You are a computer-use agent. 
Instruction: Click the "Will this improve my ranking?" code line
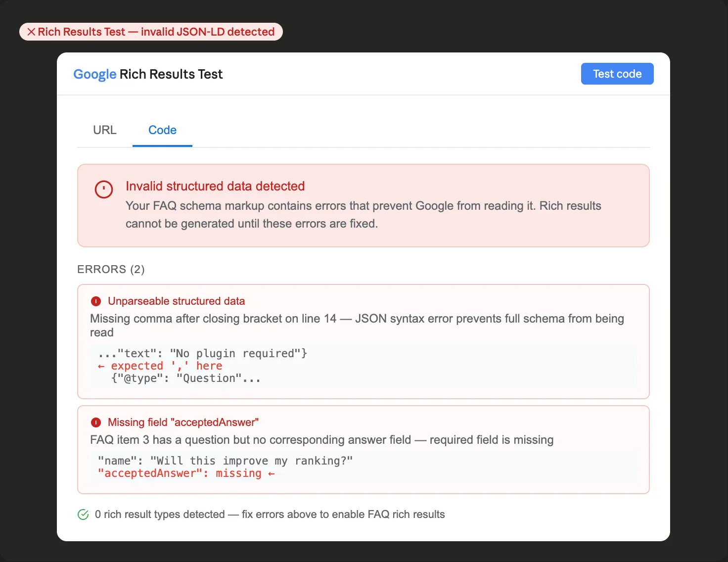226,461
